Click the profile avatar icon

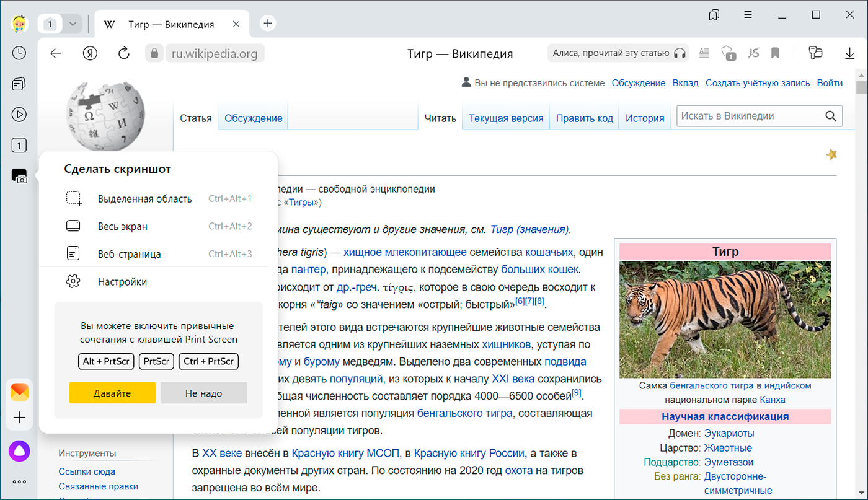point(19,24)
